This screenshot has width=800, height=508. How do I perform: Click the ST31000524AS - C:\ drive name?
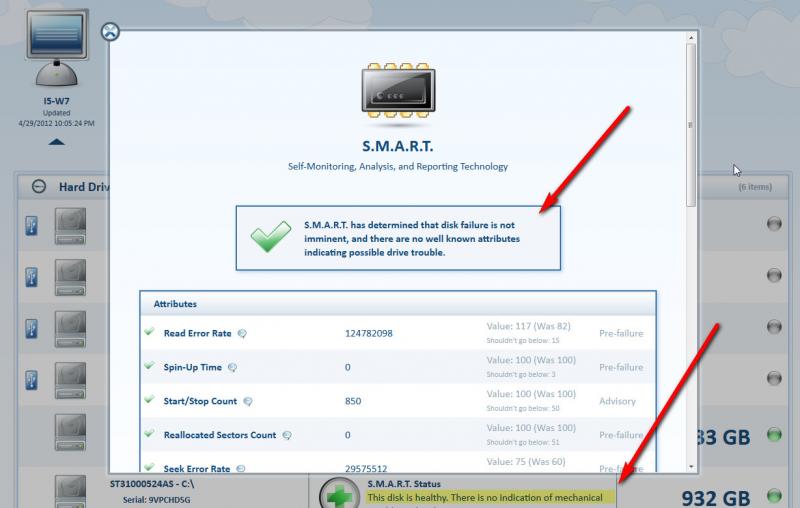pyautogui.click(x=152, y=484)
